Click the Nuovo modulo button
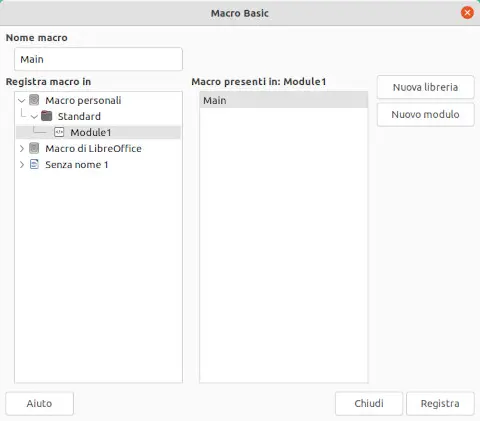 tap(425, 114)
